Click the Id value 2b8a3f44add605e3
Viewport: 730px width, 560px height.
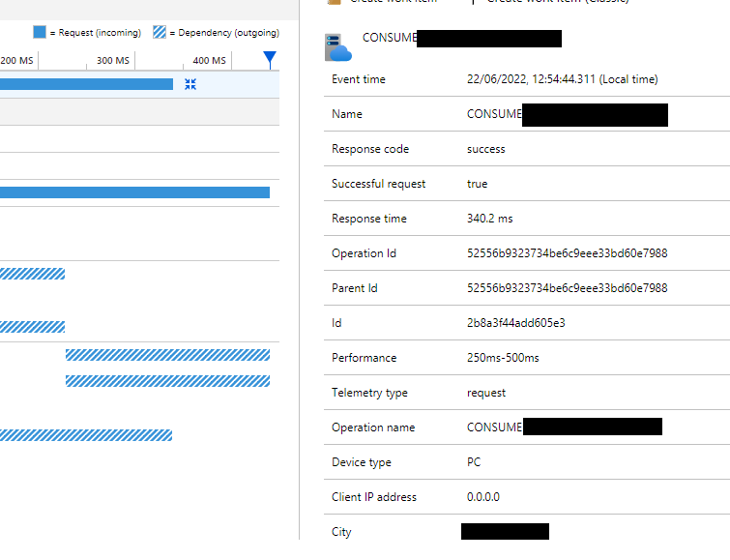[x=516, y=323]
